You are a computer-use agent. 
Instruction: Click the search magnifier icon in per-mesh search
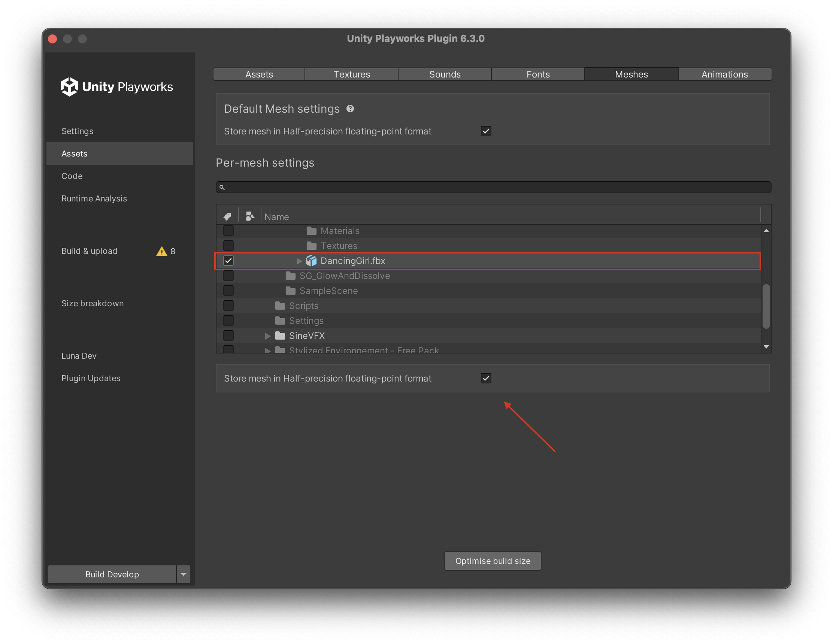coord(222,188)
